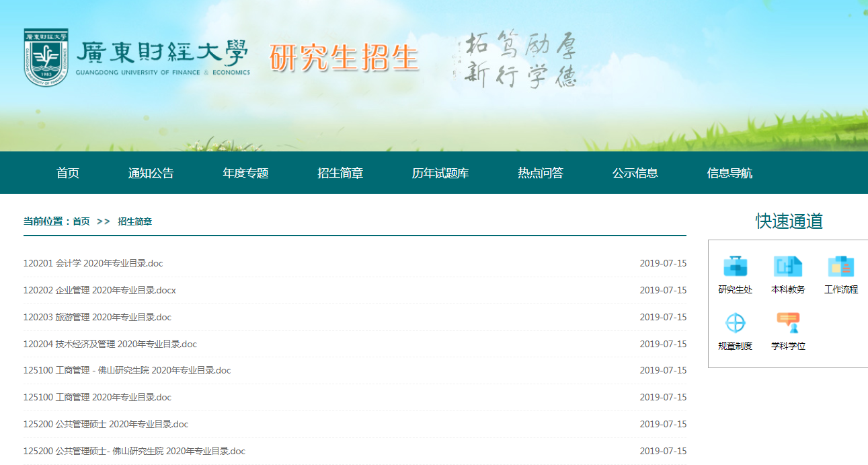Open the 招生简章 navigation tab

pyautogui.click(x=340, y=173)
